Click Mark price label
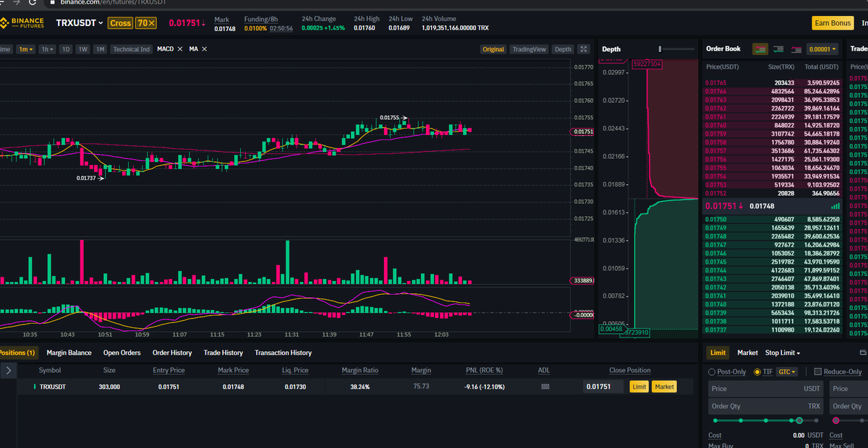868x448 pixels. (x=221, y=19)
